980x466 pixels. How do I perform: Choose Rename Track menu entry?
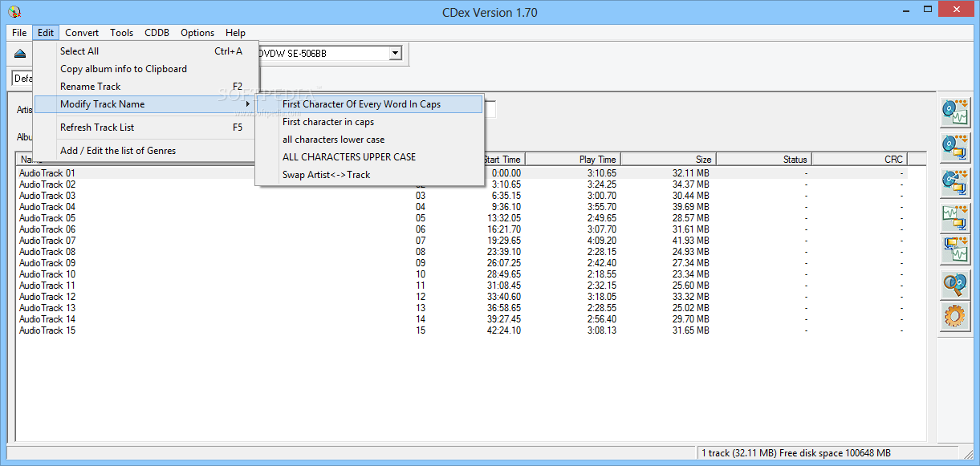point(146,87)
